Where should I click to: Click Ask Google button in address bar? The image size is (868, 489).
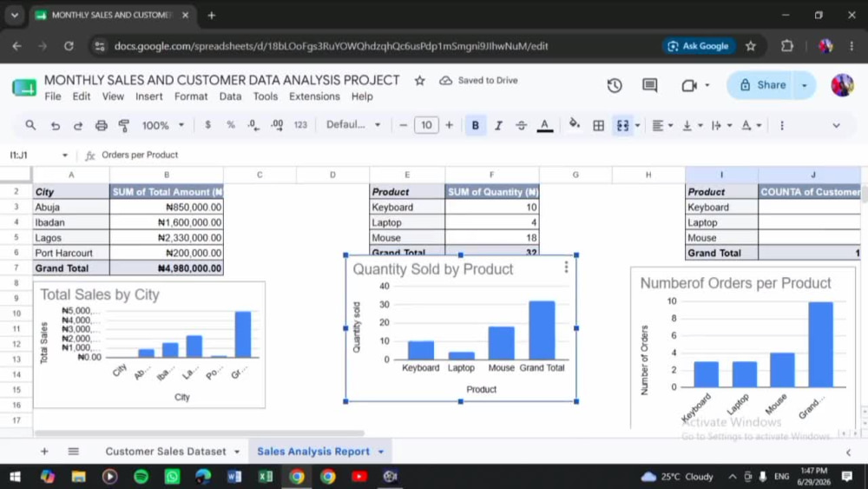click(699, 46)
